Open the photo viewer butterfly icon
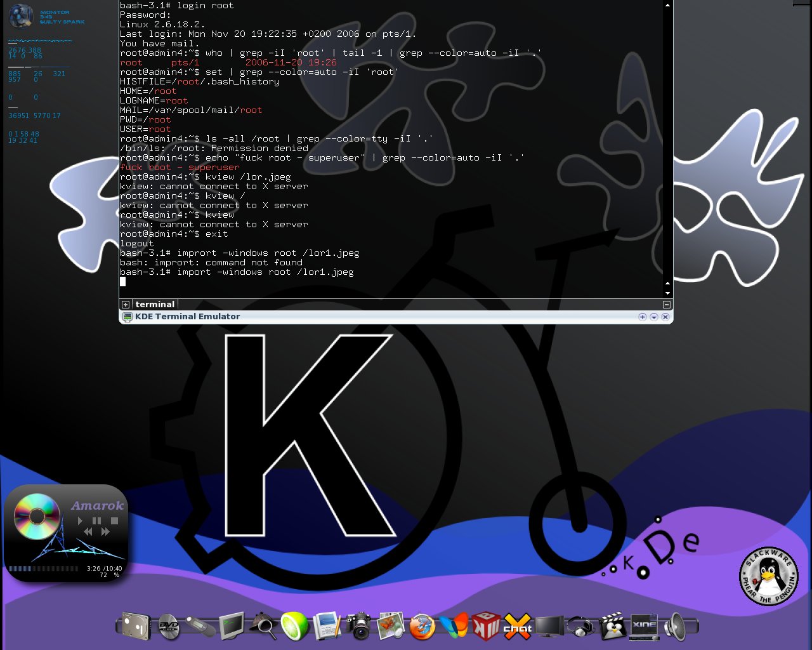The image size is (812, 650). point(390,626)
